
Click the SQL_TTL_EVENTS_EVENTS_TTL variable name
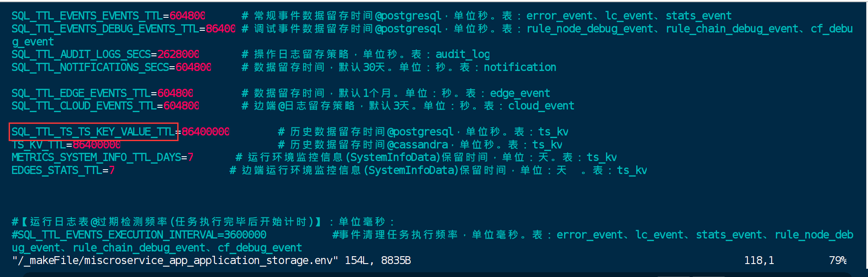click(87, 16)
